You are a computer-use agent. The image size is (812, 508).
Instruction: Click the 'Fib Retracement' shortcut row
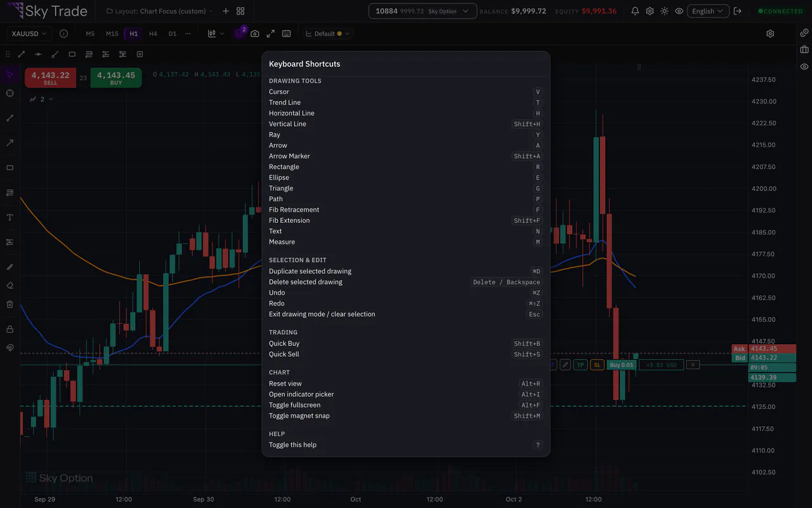tap(405, 210)
